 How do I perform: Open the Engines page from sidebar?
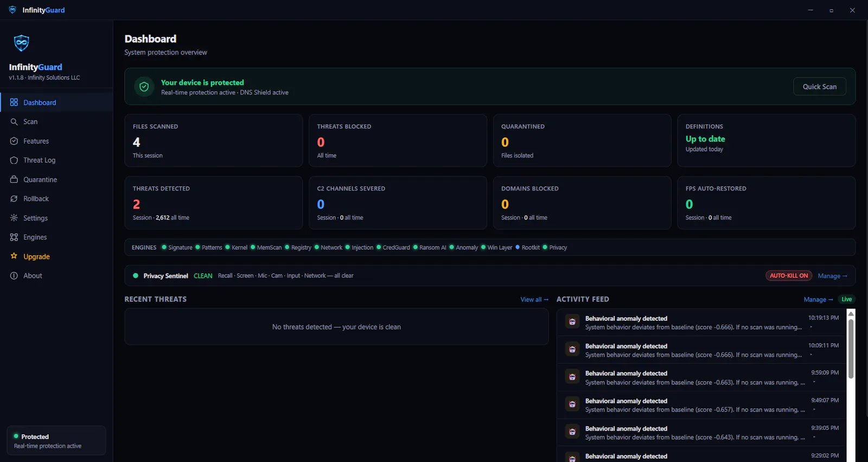56,237
